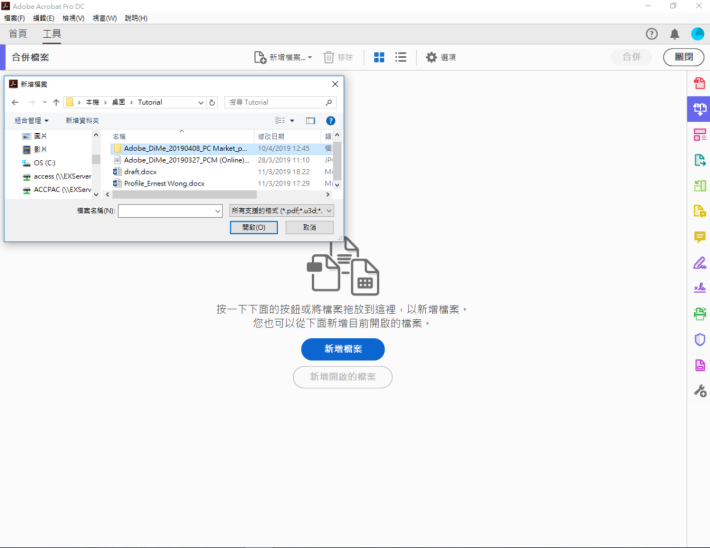Screen dimensions: 710x548
Task: Switch to the 首頁 Home tab
Action: [18, 34]
